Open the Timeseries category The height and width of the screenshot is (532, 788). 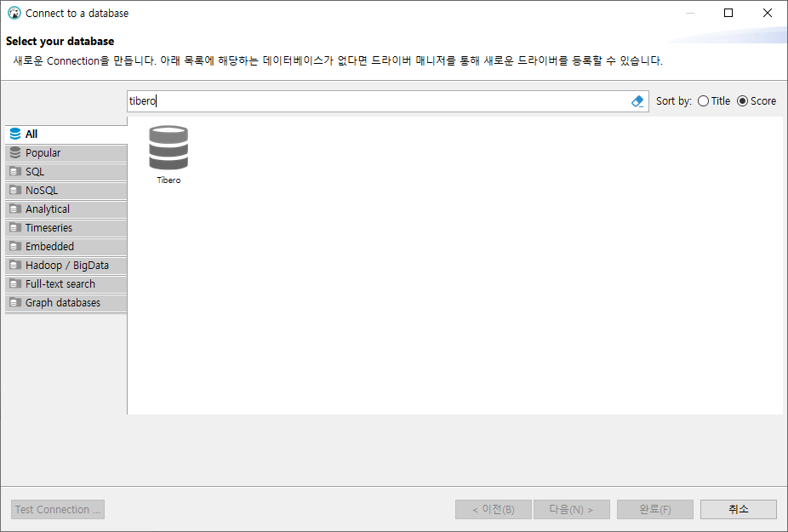pos(66,228)
